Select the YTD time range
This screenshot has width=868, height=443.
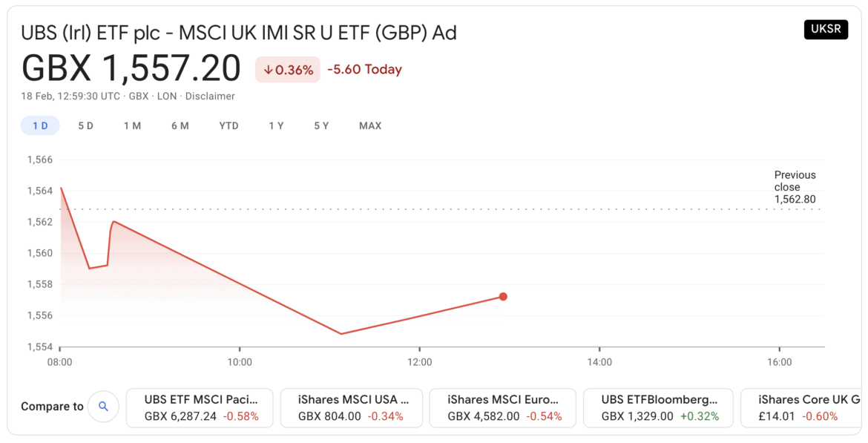[228, 125]
